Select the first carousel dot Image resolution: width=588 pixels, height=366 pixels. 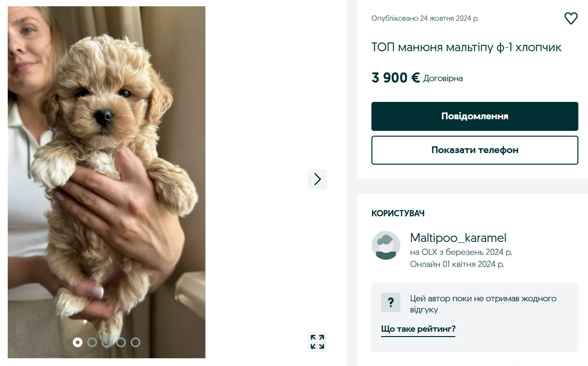point(78,342)
